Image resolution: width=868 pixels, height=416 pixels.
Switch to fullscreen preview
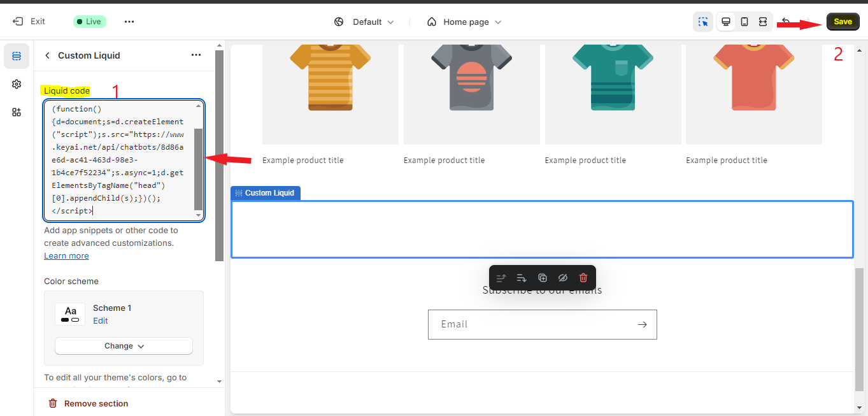click(x=762, y=22)
